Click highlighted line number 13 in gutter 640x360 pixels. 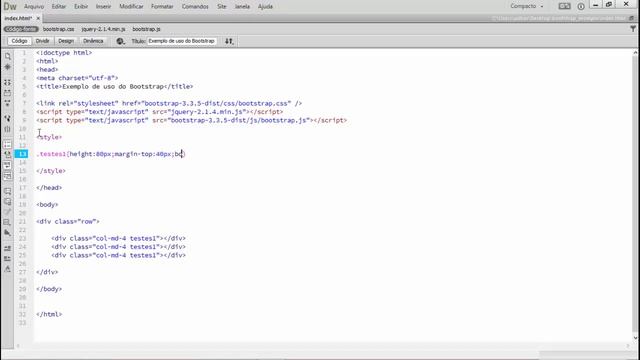click(22, 154)
